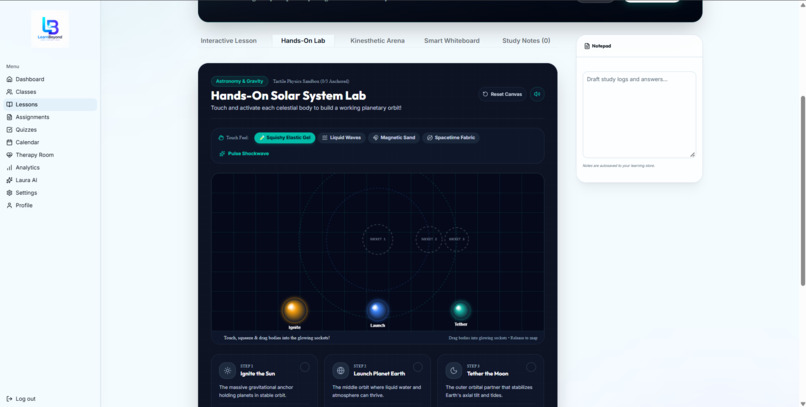Select Magnetic Sand touch feel
806x407 pixels.
(x=394, y=138)
